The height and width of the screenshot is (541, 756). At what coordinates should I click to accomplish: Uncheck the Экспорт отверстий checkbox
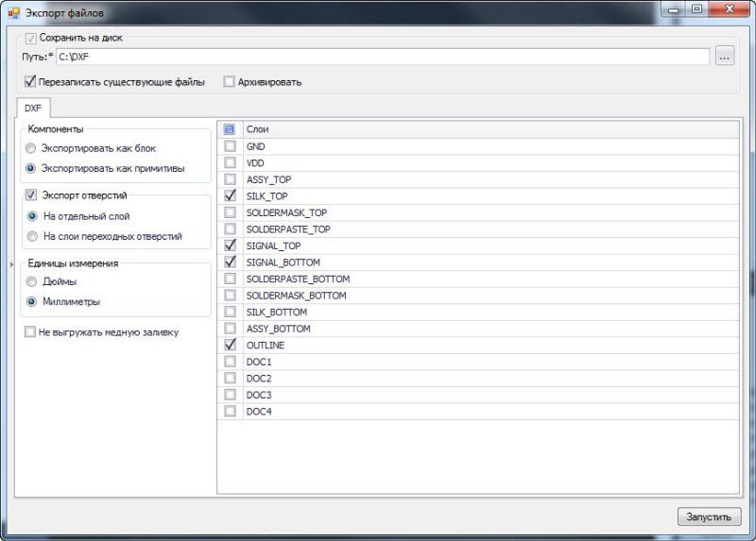[x=30, y=195]
